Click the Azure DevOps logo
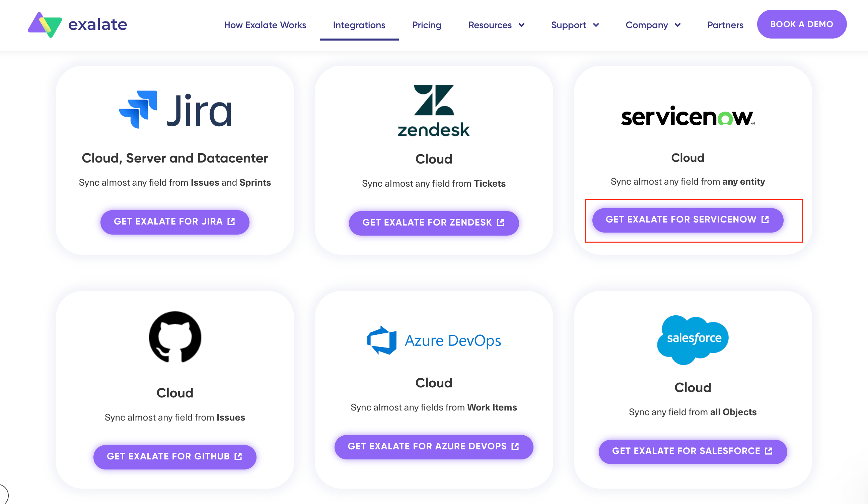Screen dimensions: 868x504 [434, 340]
